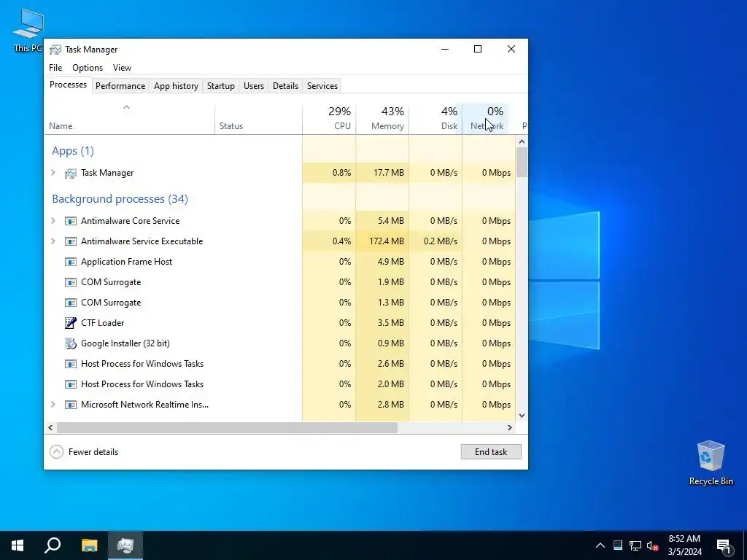This screenshot has height=560, width=747.
Task: Select the Recycle Bin desktop icon
Action: click(711, 462)
